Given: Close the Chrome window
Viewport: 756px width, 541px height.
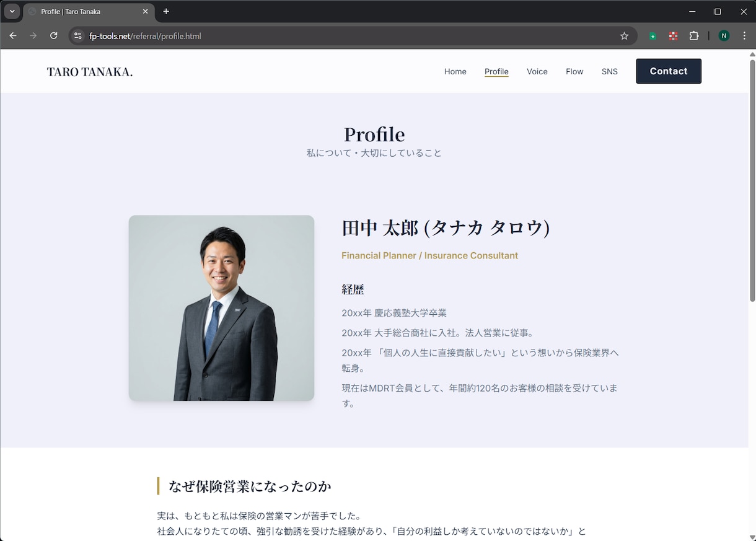Looking at the screenshot, I should tap(744, 11).
